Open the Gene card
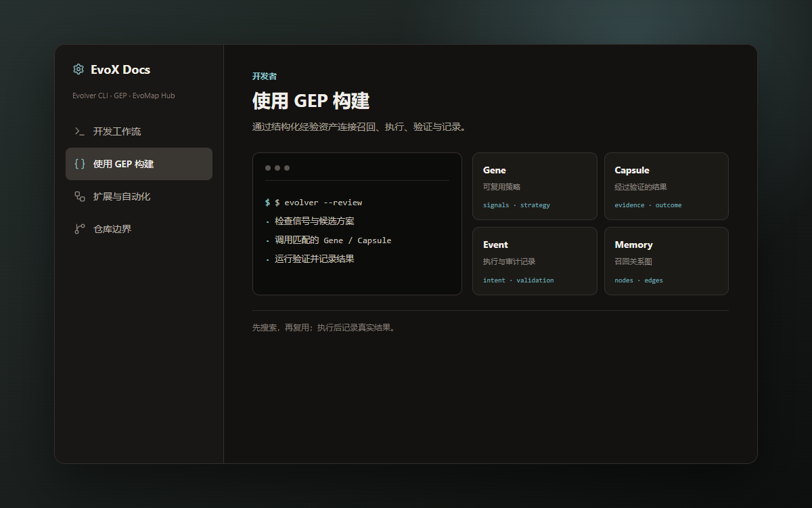The image size is (812, 508). pyautogui.click(x=535, y=186)
